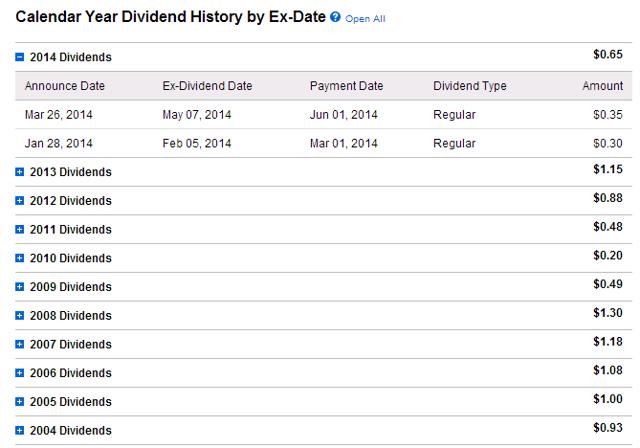Click the Announce Date column header

coord(65,86)
